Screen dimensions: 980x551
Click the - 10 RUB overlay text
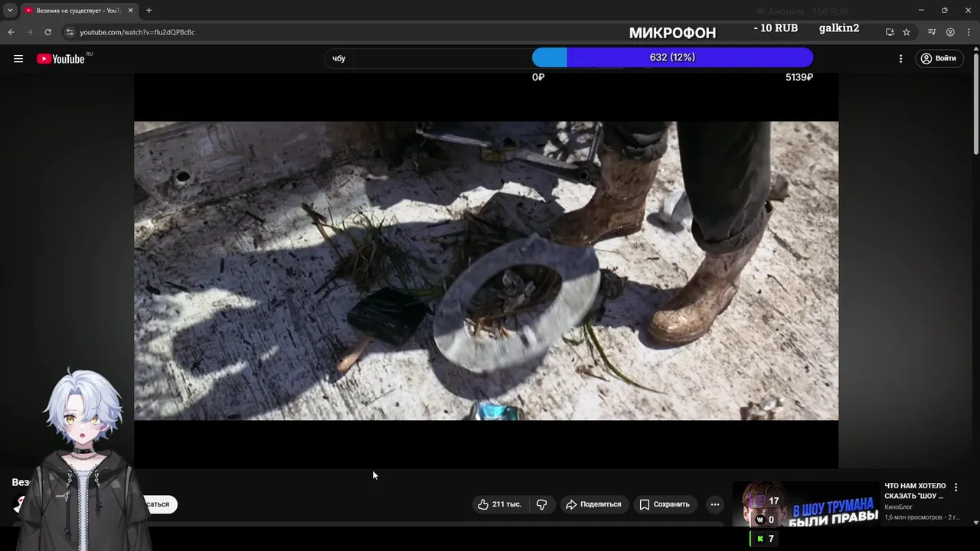[776, 28]
